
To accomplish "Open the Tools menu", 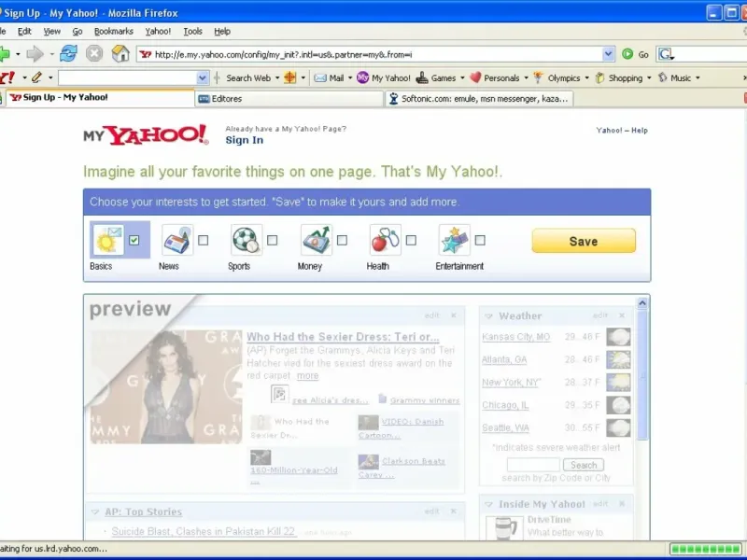I will pyautogui.click(x=193, y=32).
